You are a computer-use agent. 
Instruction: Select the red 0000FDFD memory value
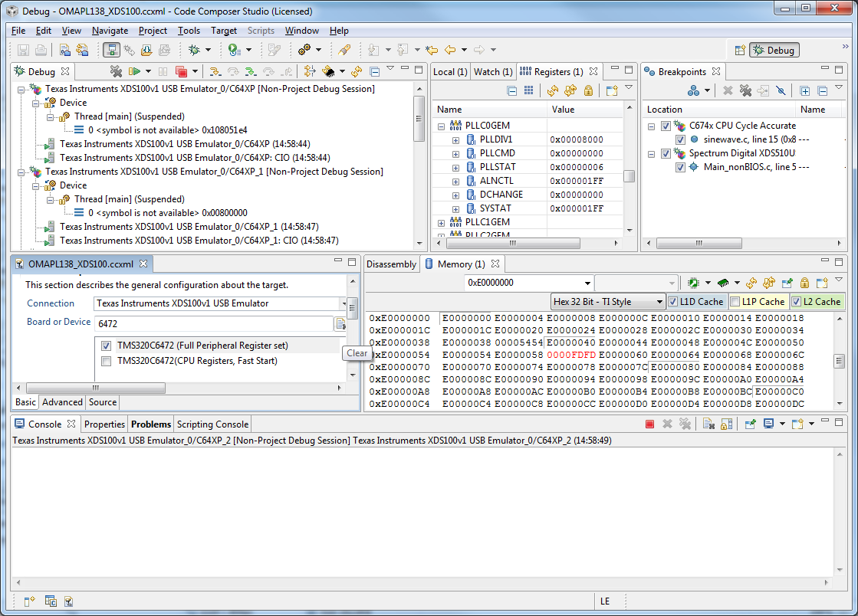tap(571, 355)
